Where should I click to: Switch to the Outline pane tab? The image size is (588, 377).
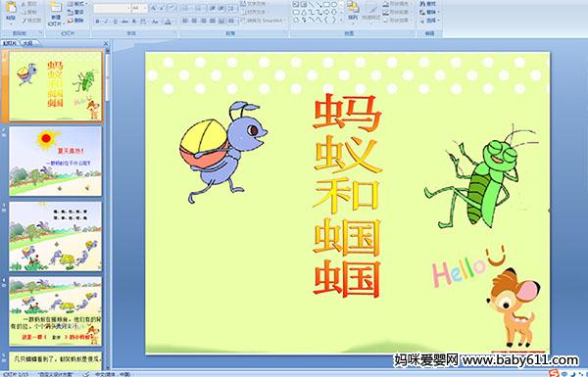click(27, 43)
